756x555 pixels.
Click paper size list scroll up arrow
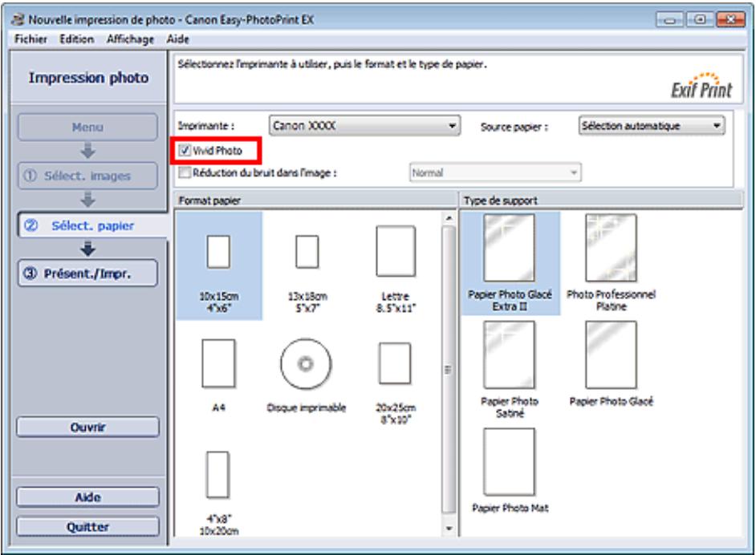click(x=449, y=218)
